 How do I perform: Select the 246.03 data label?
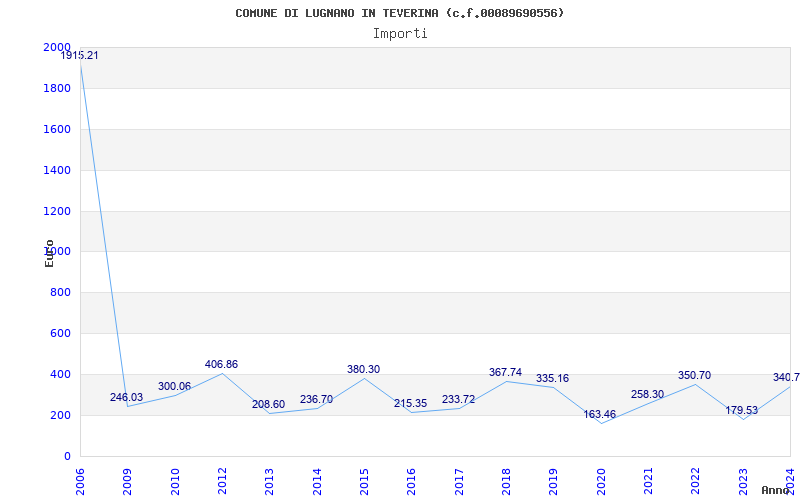tap(127, 397)
